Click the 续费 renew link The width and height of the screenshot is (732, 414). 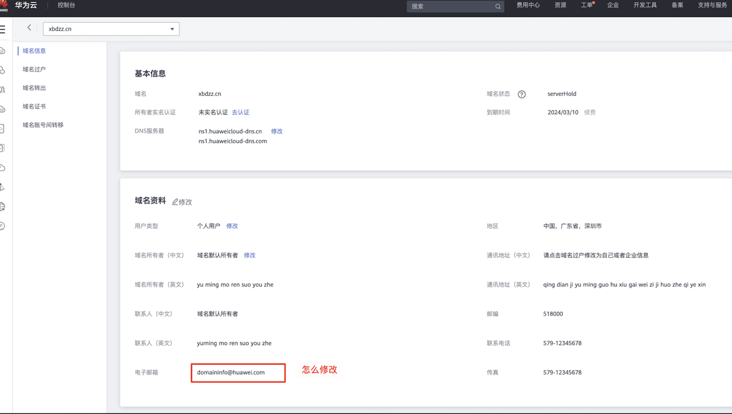tap(590, 112)
